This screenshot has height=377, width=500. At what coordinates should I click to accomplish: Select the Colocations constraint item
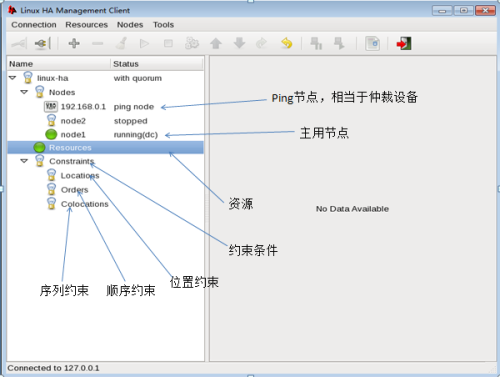tap(85, 204)
